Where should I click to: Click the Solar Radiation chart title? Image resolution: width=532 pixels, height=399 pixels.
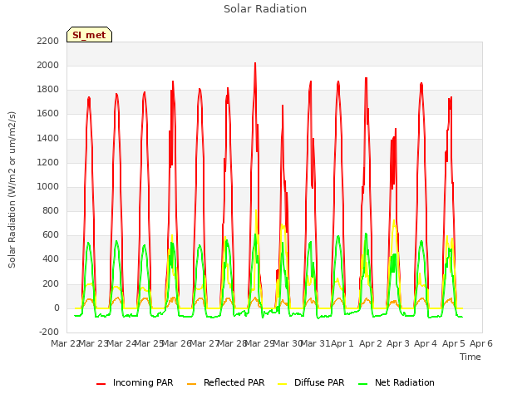(x=265, y=9)
